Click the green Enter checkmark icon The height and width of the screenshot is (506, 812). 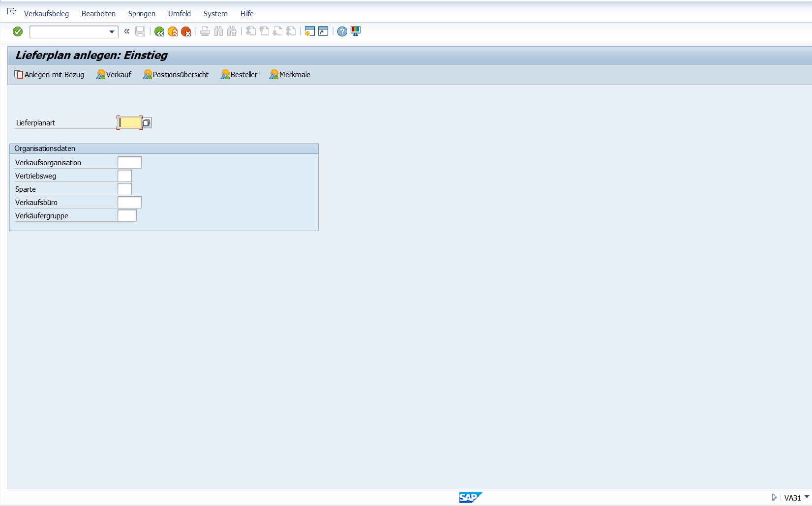pos(18,31)
